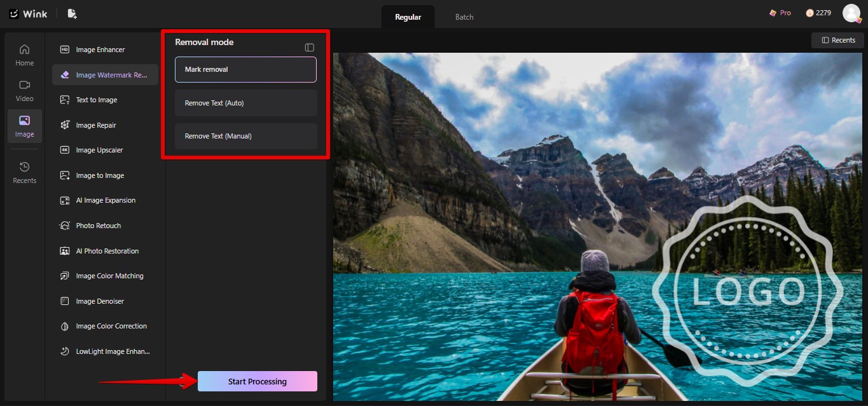Select AI Photo Restoration
The width and height of the screenshot is (868, 406).
point(105,251)
